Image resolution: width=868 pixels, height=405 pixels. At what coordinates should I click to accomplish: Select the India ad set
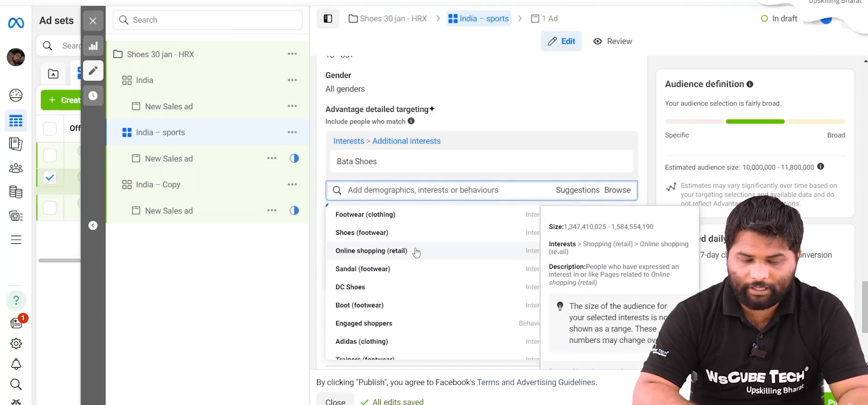[x=144, y=80]
